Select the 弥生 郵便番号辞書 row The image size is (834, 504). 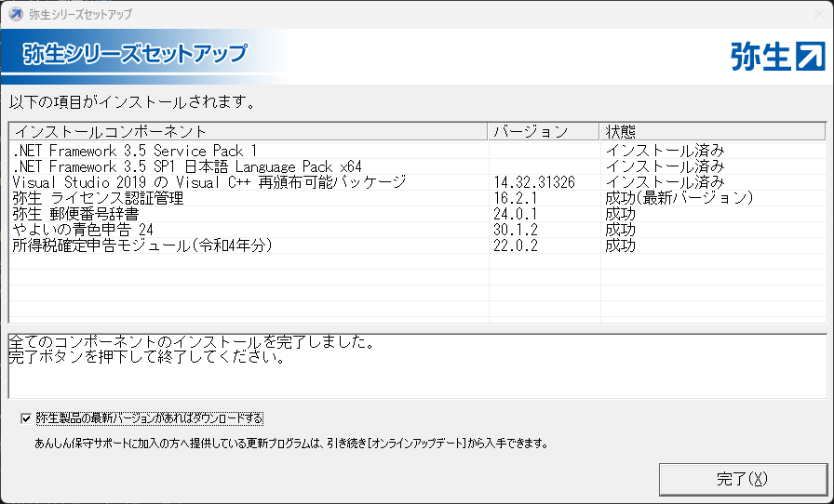pos(417,214)
